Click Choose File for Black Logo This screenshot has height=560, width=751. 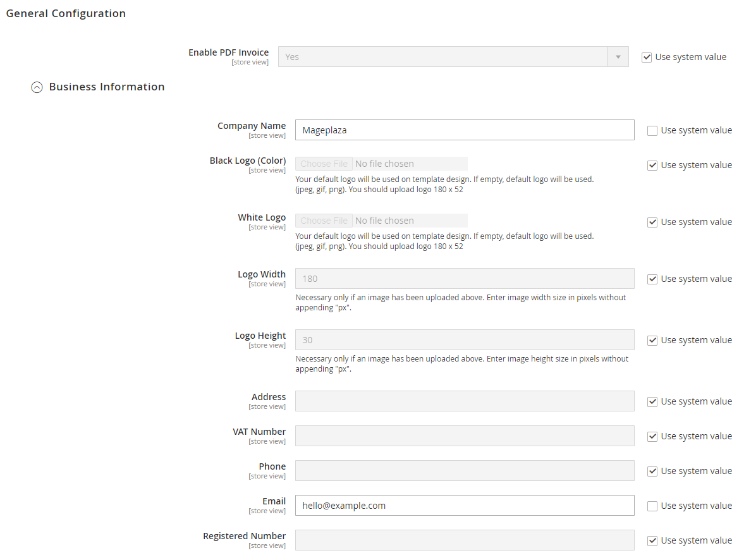tap(324, 164)
